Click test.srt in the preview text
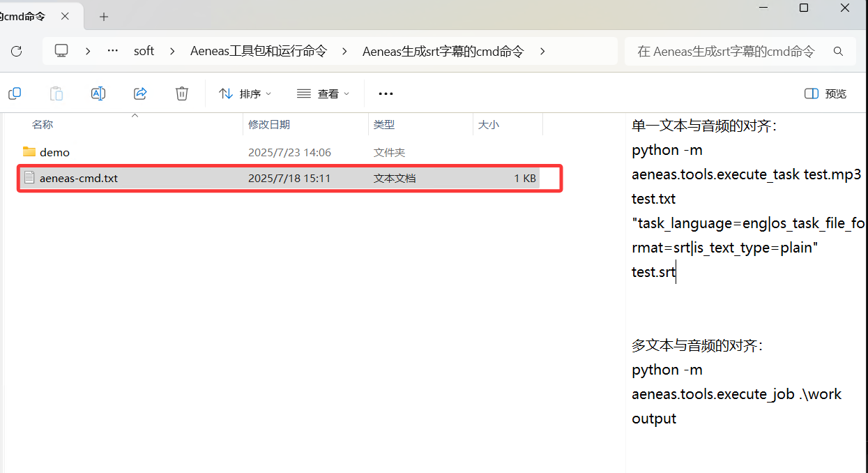This screenshot has width=868, height=473. (653, 272)
